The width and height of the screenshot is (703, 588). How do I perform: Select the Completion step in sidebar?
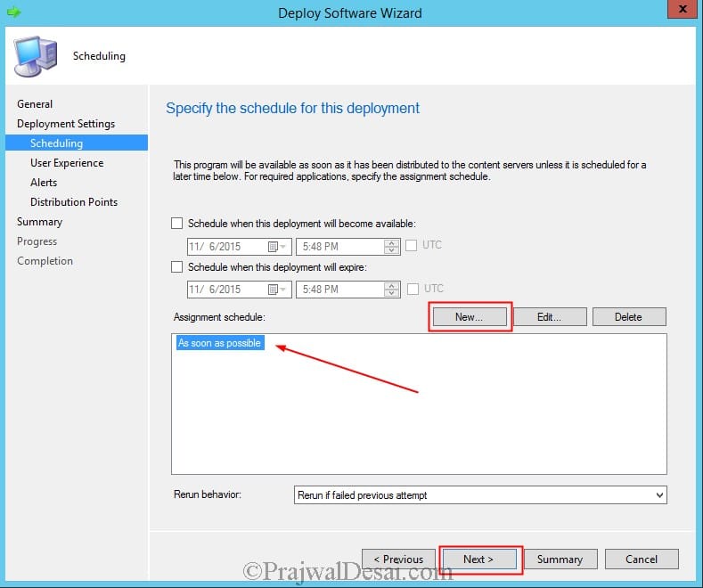45,261
